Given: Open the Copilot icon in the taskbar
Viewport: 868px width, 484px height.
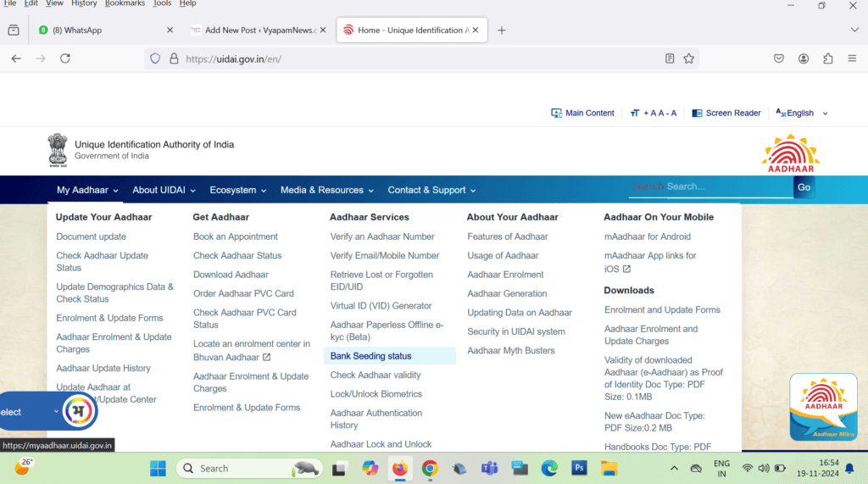Looking at the screenshot, I should pos(370,469).
